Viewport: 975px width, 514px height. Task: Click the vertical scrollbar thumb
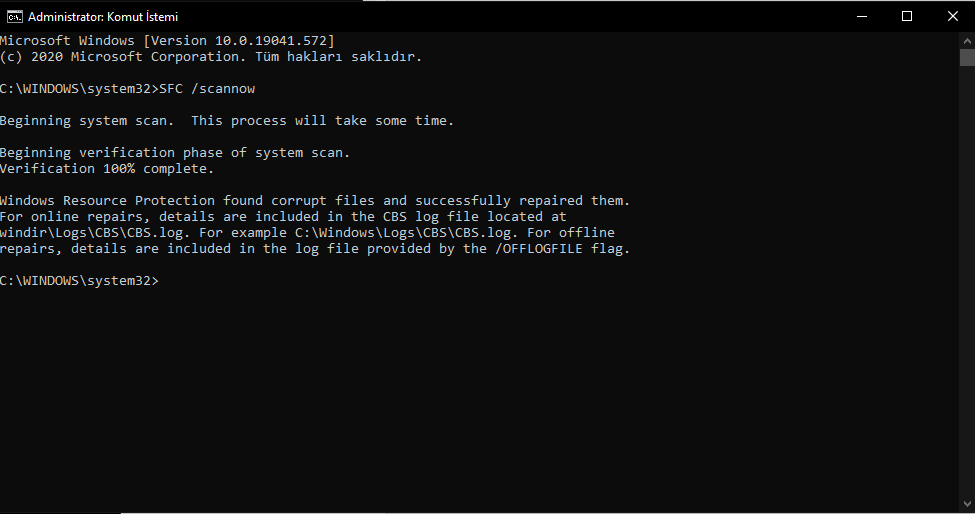click(x=967, y=58)
